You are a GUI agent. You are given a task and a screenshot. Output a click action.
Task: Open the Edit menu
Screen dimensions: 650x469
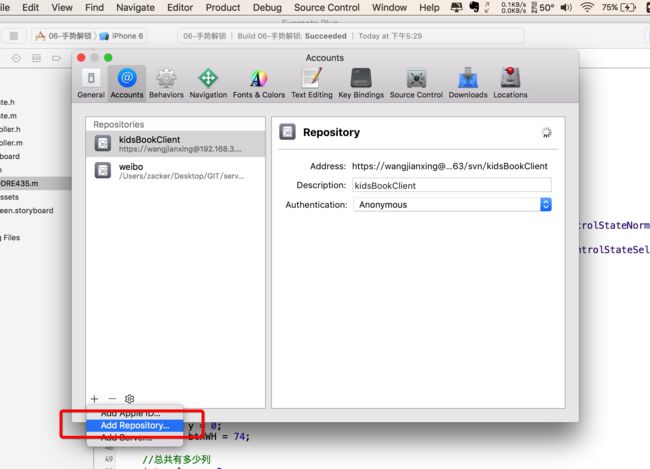pyautogui.click(x=30, y=7)
